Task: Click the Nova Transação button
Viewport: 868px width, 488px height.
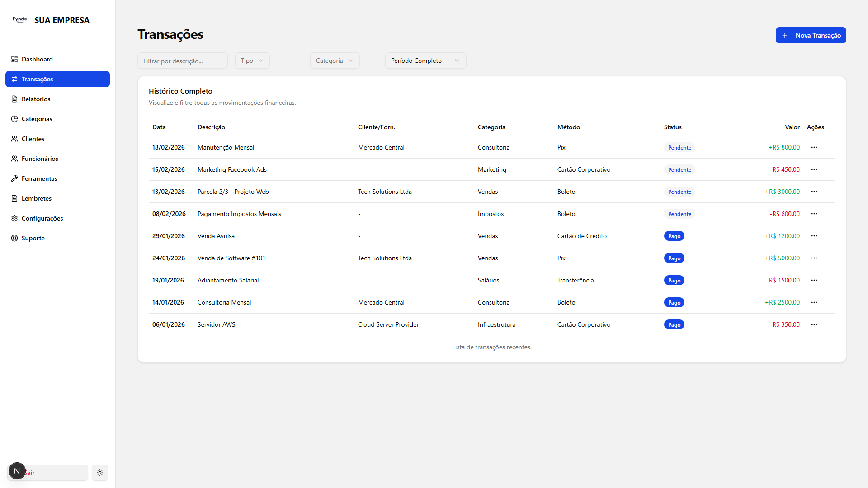Action: point(811,35)
